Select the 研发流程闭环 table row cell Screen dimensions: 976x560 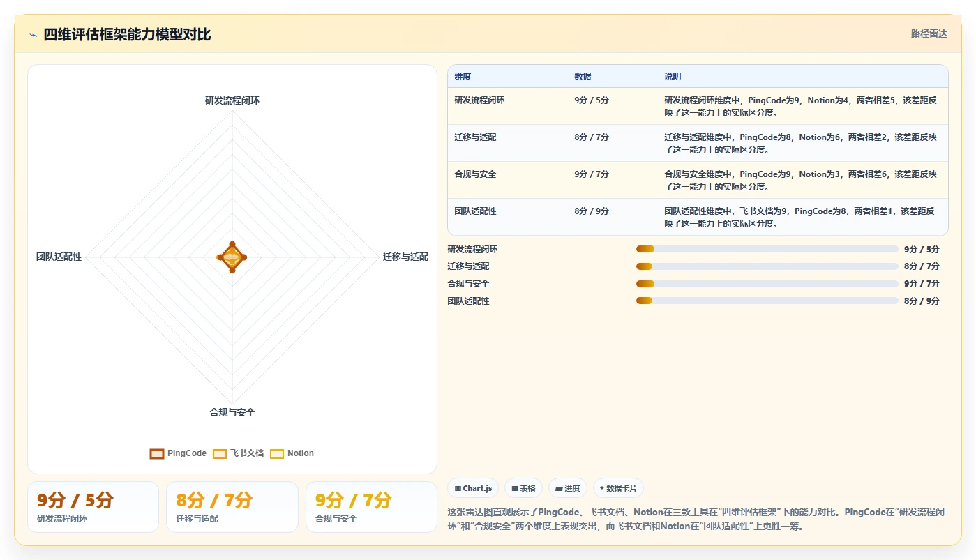479,100
